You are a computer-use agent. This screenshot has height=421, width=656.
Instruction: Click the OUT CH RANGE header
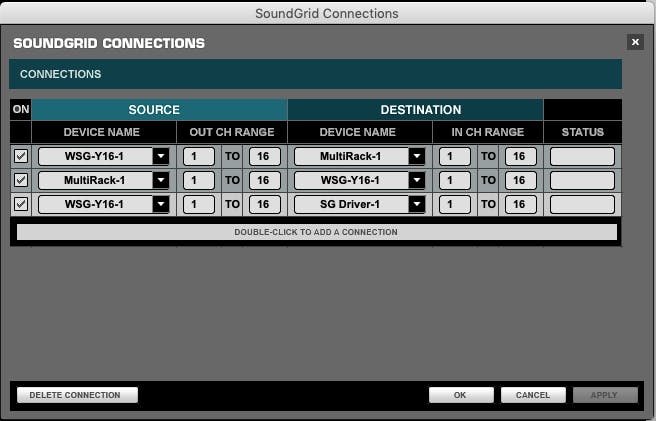[x=232, y=132]
